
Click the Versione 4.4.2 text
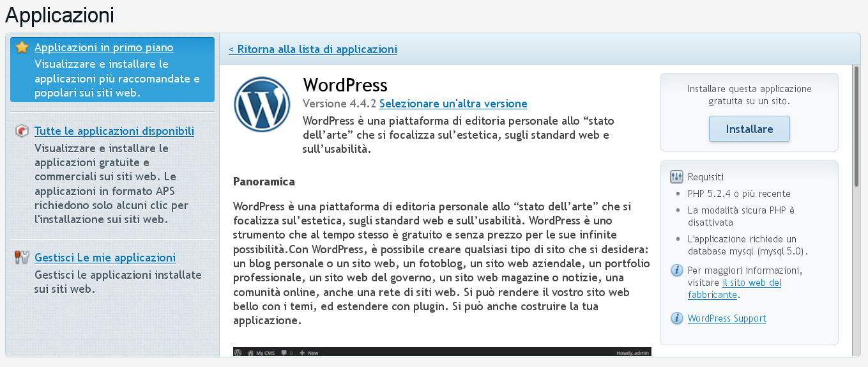click(x=340, y=104)
